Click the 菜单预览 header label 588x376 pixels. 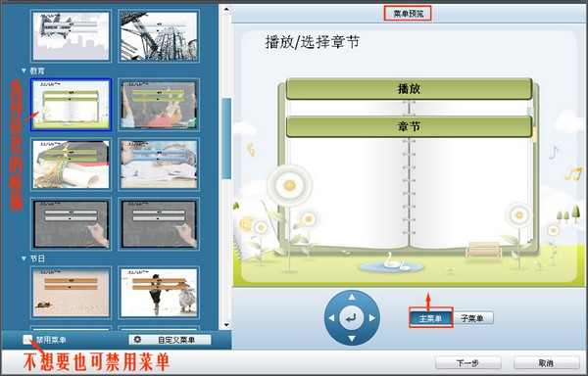point(408,14)
